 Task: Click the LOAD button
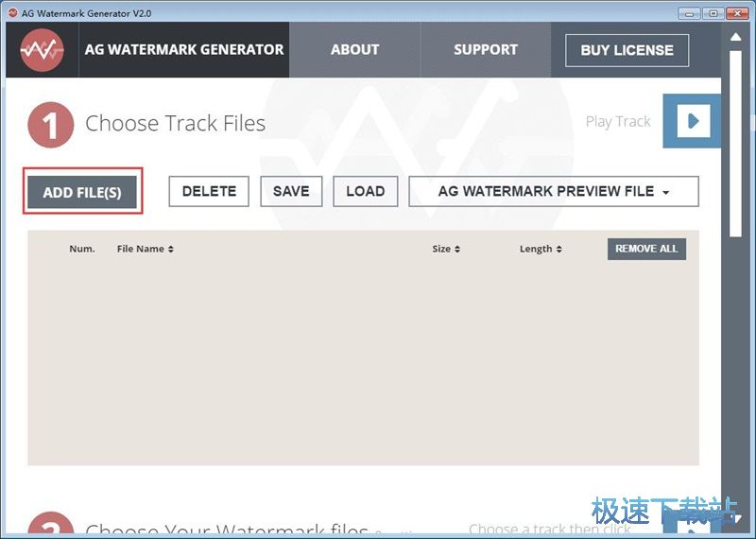366,192
